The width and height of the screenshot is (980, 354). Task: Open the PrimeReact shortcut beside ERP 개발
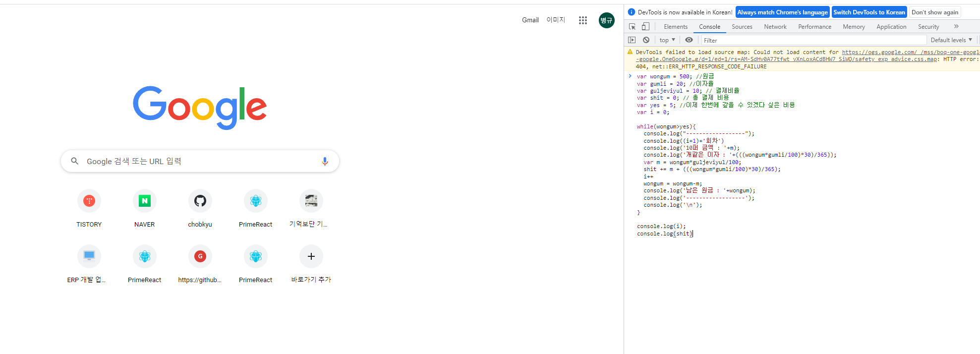(x=145, y=265)
